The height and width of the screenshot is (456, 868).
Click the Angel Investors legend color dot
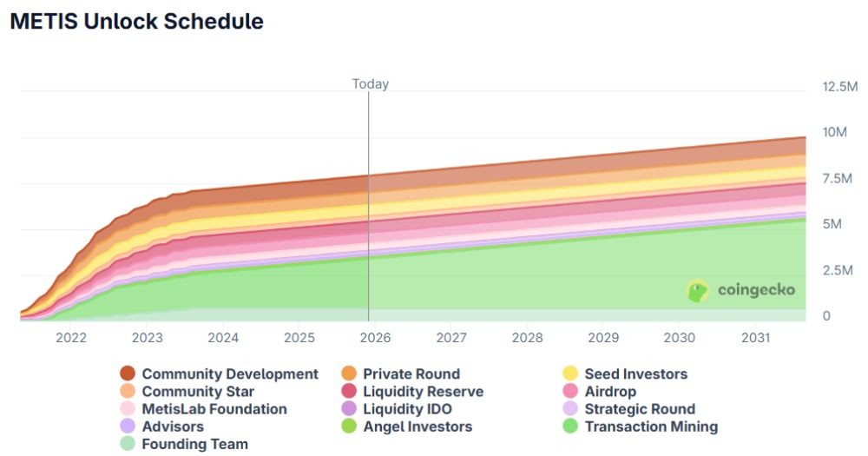coord(349,426)
